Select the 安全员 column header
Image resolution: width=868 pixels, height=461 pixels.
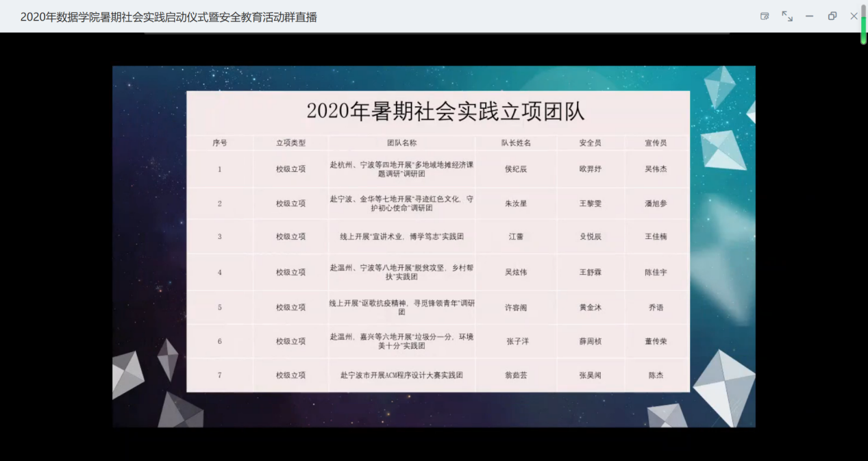coord(590,143)
